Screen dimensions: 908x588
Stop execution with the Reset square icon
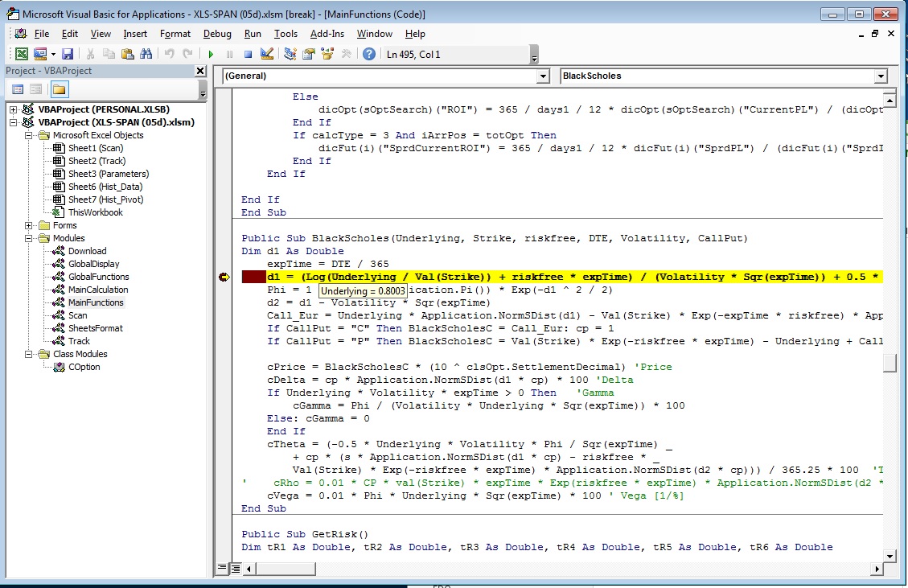pyautogui.click(x=248, y=54)
